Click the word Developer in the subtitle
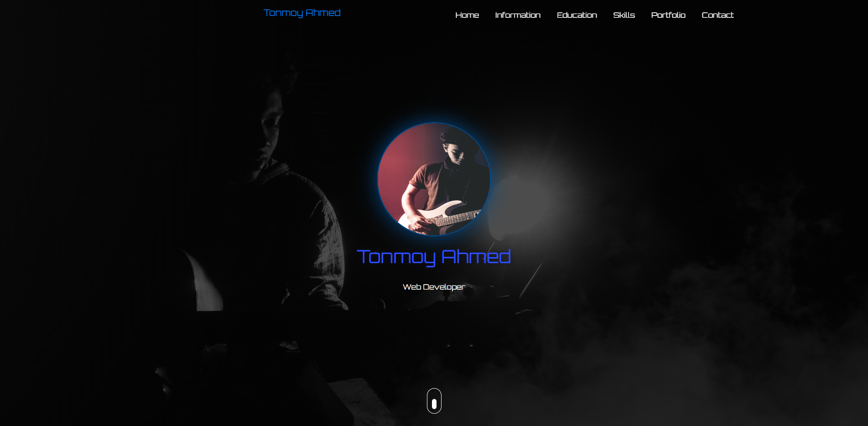Screen dimensions: 868x426 (x=444, y=287)
